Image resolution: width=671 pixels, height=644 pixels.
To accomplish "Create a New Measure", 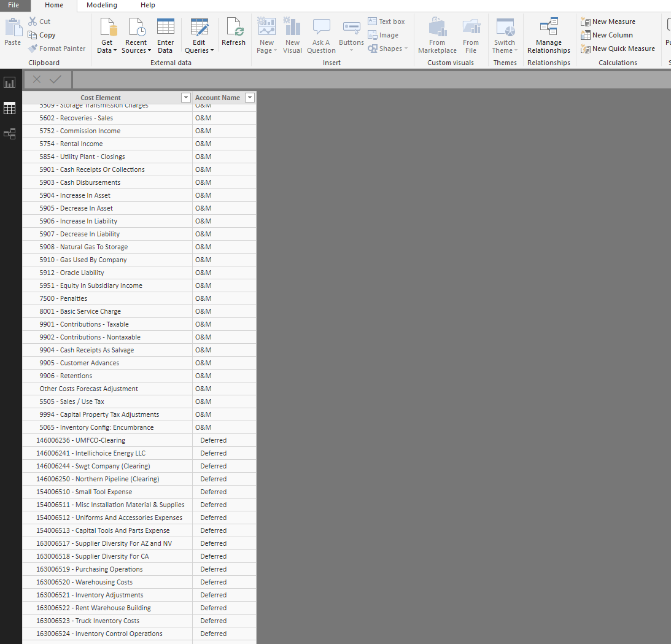I will (608, 21).
